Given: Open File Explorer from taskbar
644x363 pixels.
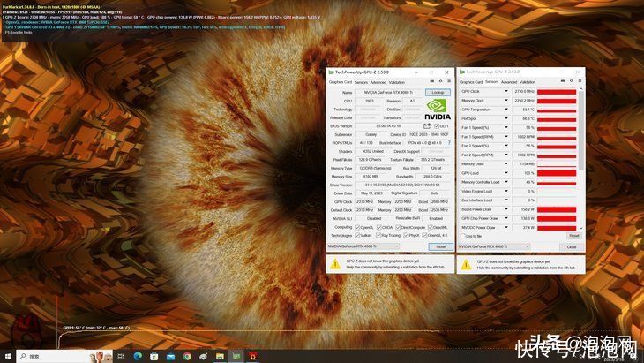Looking at the screenshot, I should [x=220, y=356].
